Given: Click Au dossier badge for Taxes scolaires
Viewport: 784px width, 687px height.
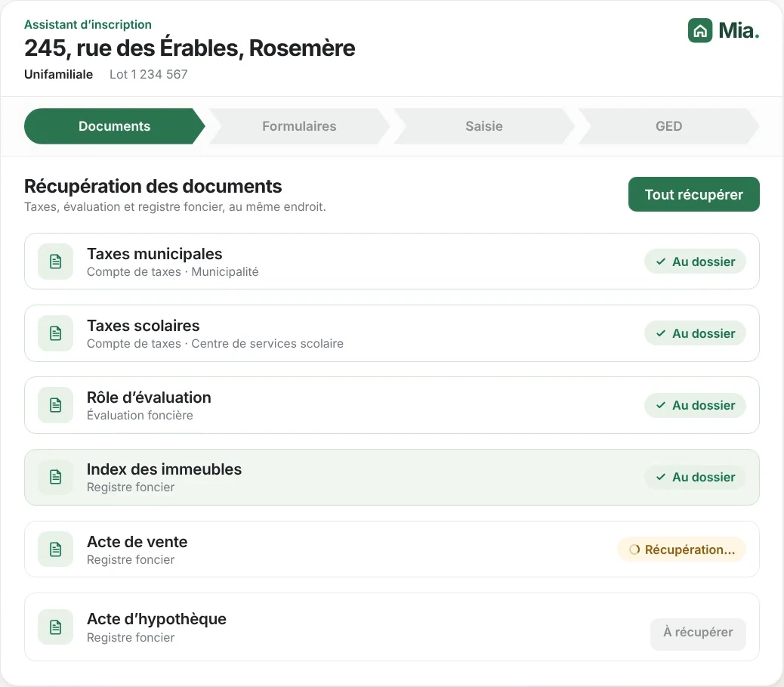Looking at the screenshot, I should pos(695,333).
